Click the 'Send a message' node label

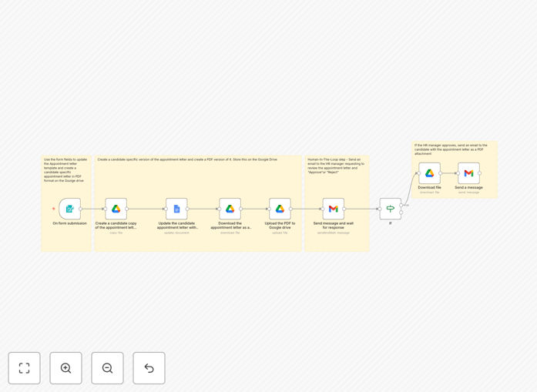coord(469,188)
